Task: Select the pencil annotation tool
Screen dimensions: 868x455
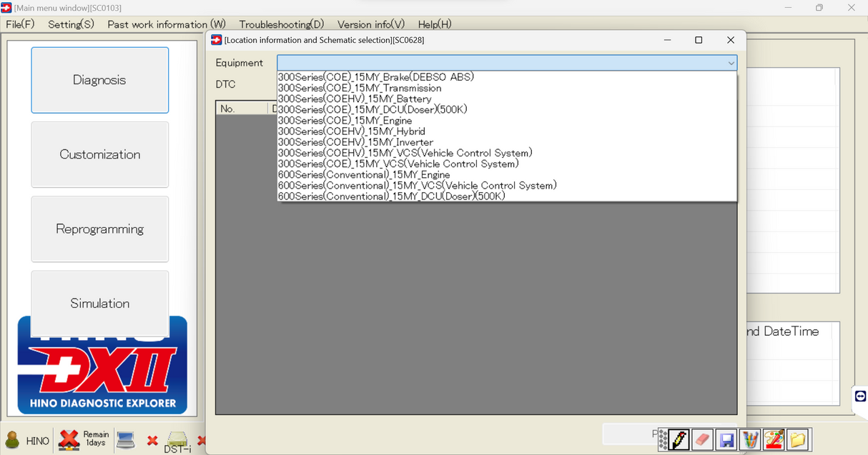Action: pos(680,439)
